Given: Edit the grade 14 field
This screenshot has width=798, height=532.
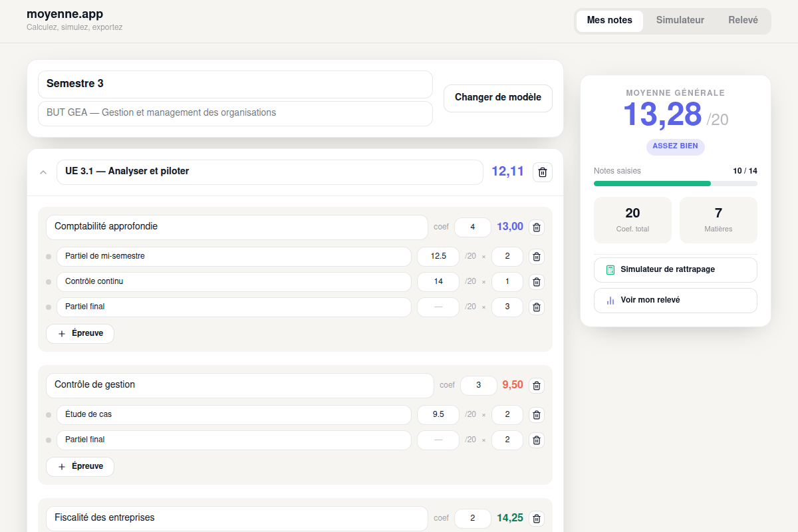Looking at the screenshot, I should [x=438, y=282].
